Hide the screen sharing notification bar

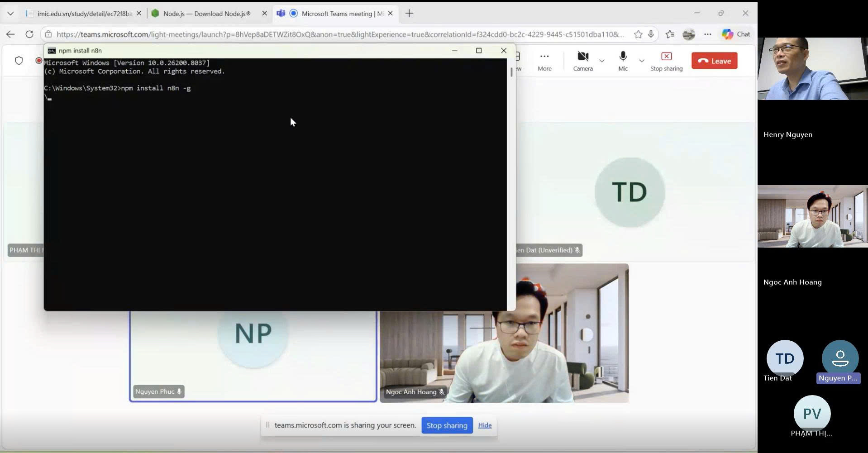(485, 425)
